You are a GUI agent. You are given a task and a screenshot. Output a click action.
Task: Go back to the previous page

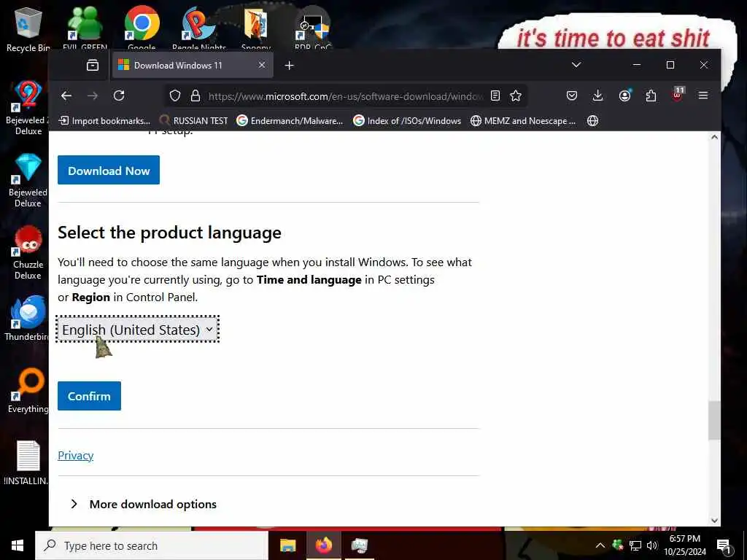tap(66, 96)
